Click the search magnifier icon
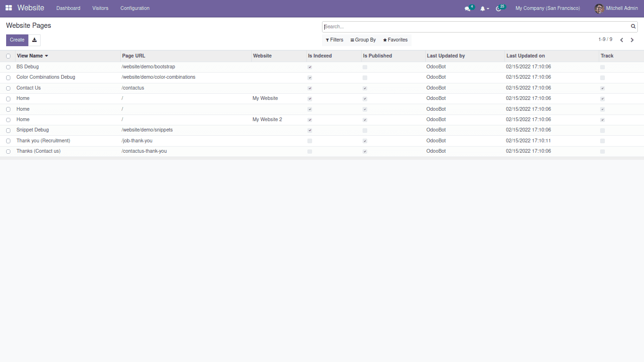This screenshot has width=644, height=362. (x=633, y=27)
